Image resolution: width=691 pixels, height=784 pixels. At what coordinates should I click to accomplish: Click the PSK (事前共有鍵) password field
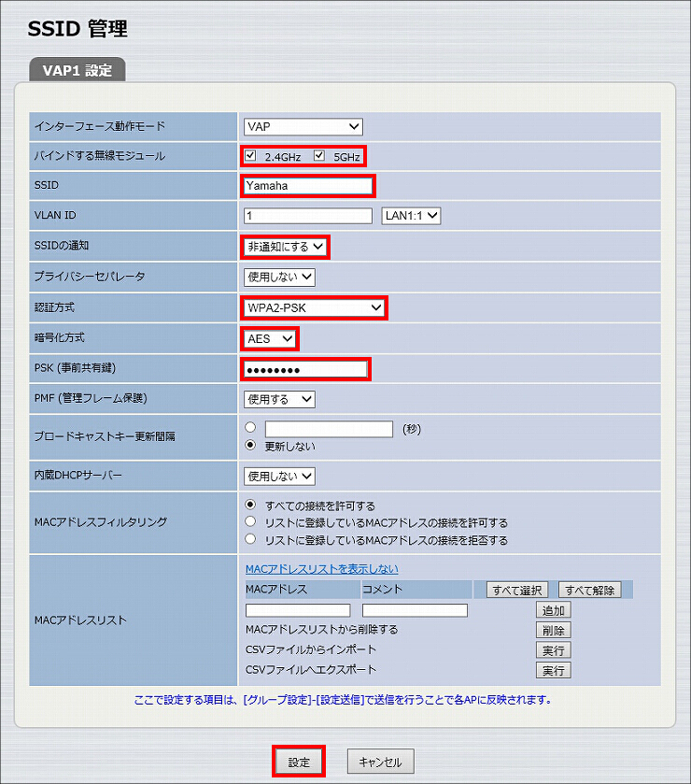coord(305,369)
